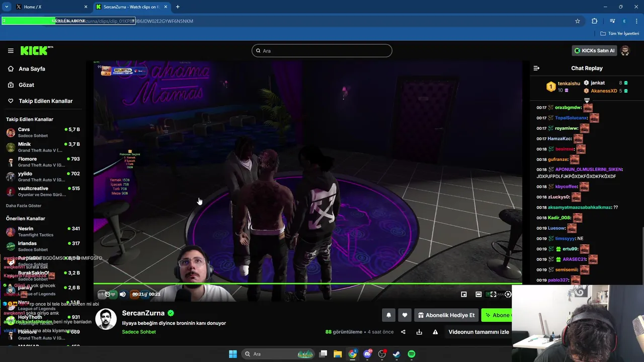
Task: Click the Ara search field
Action: coord(322,51)
